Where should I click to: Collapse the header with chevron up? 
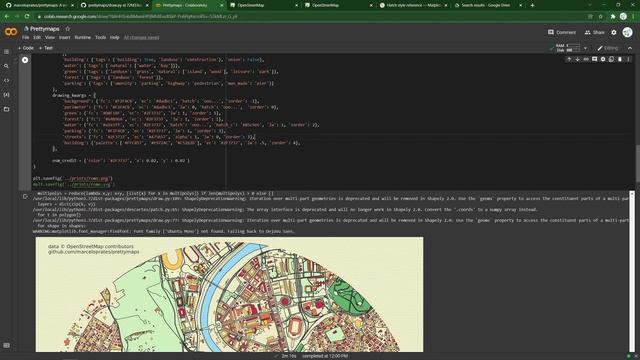pyautogui.click(x=630, y=48)
